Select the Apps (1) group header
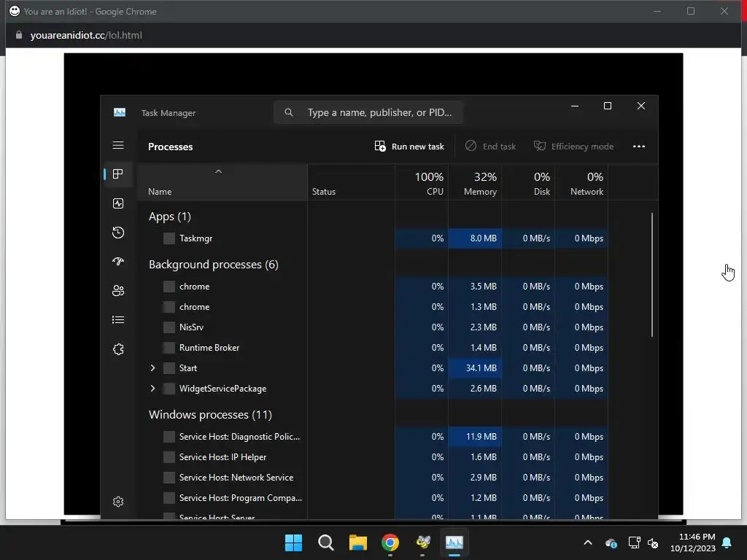Screen dimensions: 747x560 (169, 216)
